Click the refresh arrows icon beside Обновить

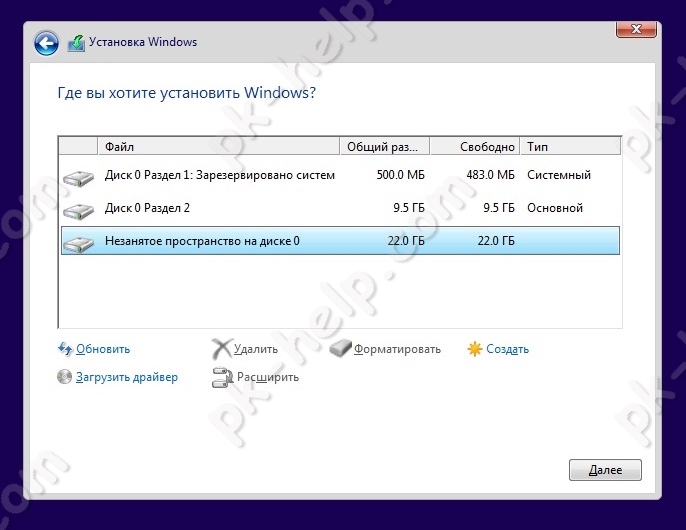(x=65, y=349)
